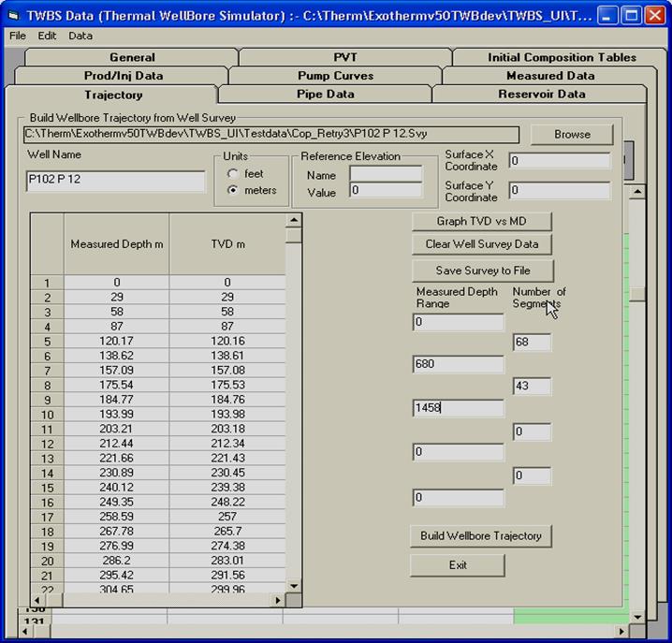This screenshot has height=643, width=672.
Task: Click the survey table scroll up arrow
Action: pyautogui.click(x=294, y=220)
